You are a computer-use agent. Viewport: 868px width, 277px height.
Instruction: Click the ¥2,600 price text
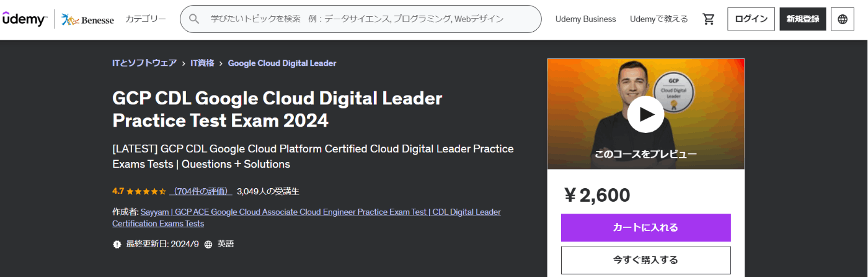(597, 195)
